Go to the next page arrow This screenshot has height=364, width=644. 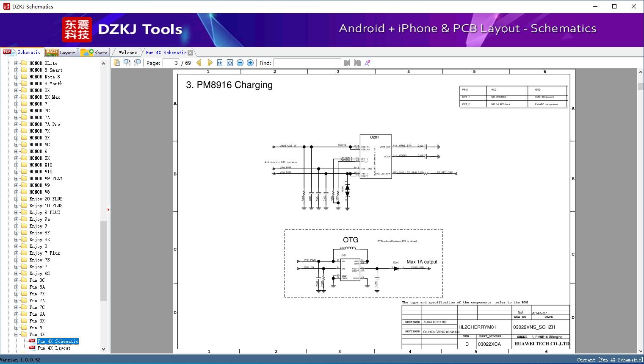(210, 63)
